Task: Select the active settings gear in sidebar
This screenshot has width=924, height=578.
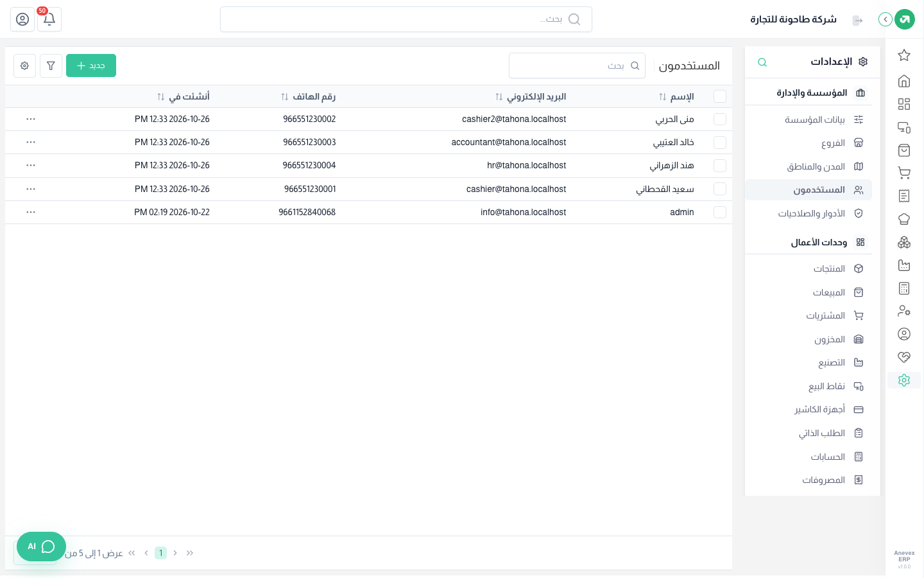Action: [904, 380]
